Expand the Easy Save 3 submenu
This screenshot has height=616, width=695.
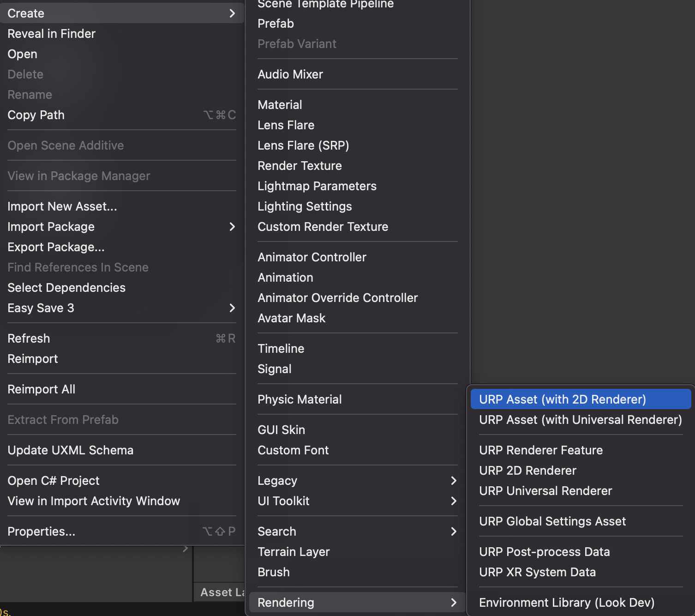coord(41,308)
